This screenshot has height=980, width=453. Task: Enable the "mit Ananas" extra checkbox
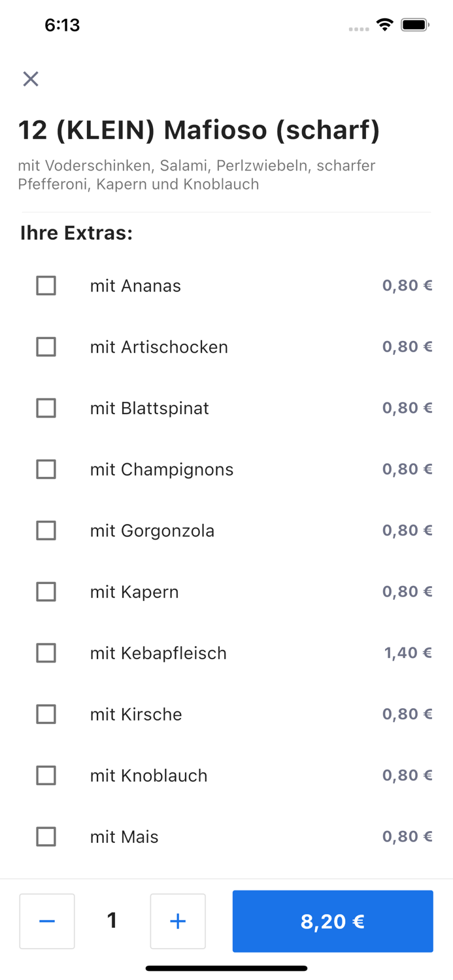tap(46, 286)
